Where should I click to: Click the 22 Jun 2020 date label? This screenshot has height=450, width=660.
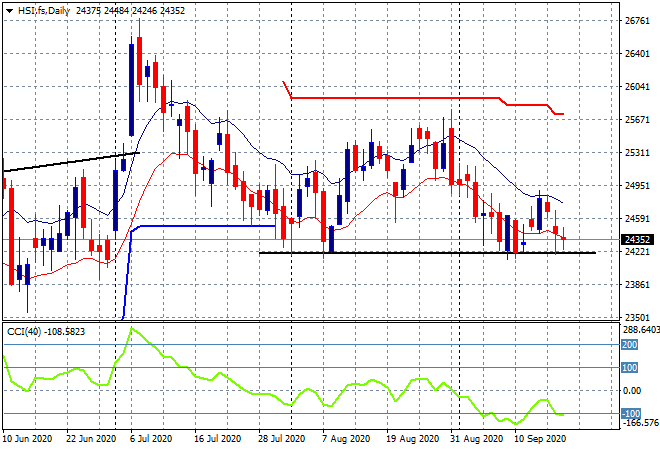click(91, 439)
